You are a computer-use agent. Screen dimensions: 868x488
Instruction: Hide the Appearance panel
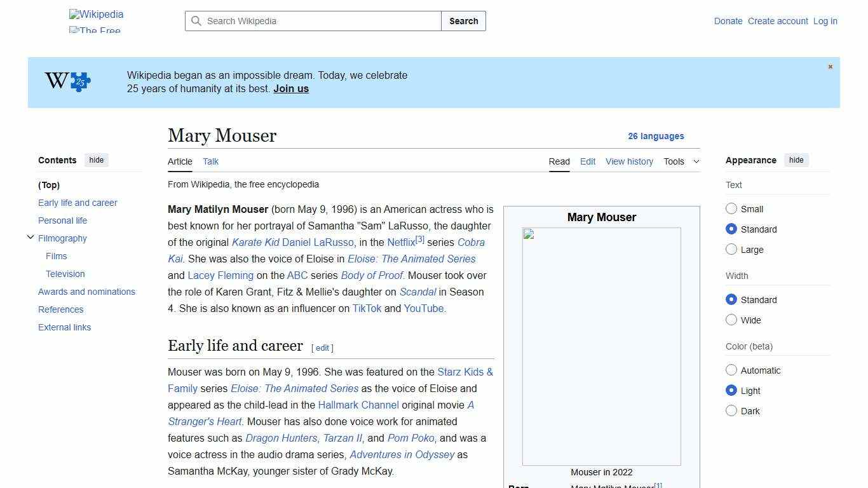[796, 159]
